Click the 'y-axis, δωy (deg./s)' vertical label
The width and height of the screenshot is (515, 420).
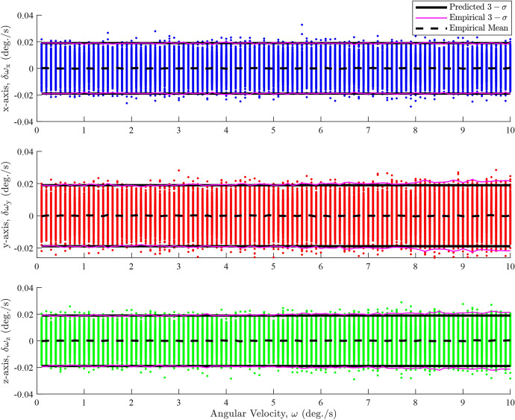tap(7, 204)
